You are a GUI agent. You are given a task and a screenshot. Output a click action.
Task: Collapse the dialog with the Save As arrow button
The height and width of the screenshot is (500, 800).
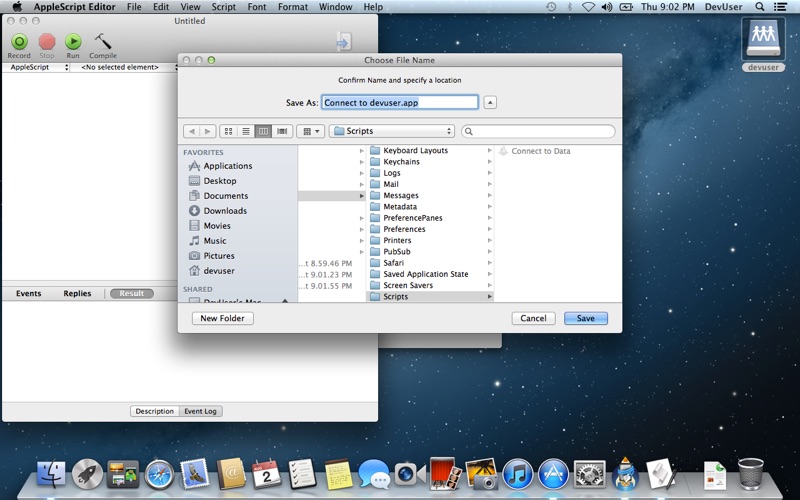[490, 103]
